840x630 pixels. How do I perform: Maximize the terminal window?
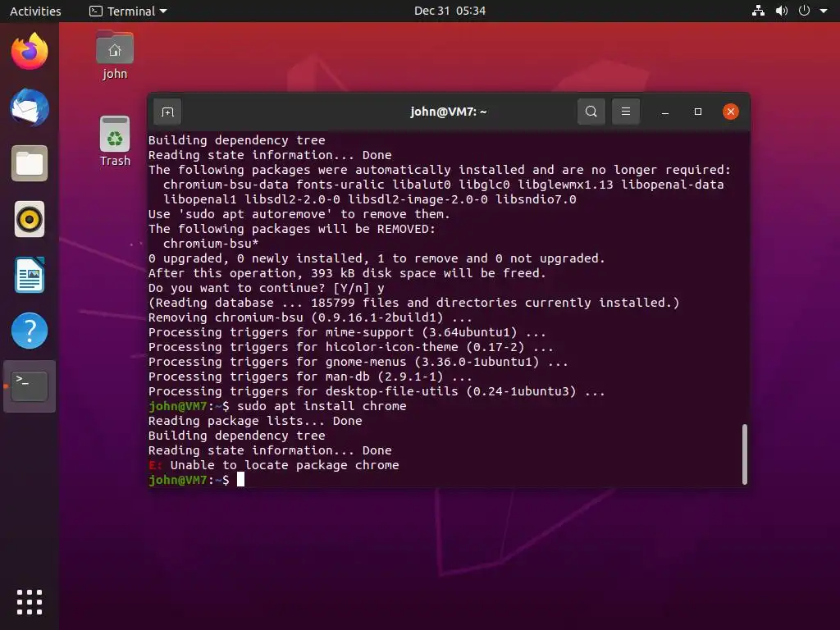point(697,112)
